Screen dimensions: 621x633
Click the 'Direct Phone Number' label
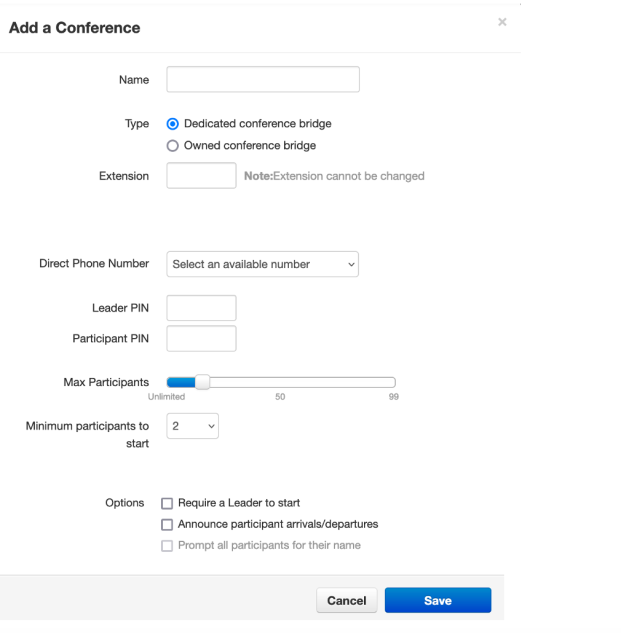pyautogui.click(x=94, y=264)
